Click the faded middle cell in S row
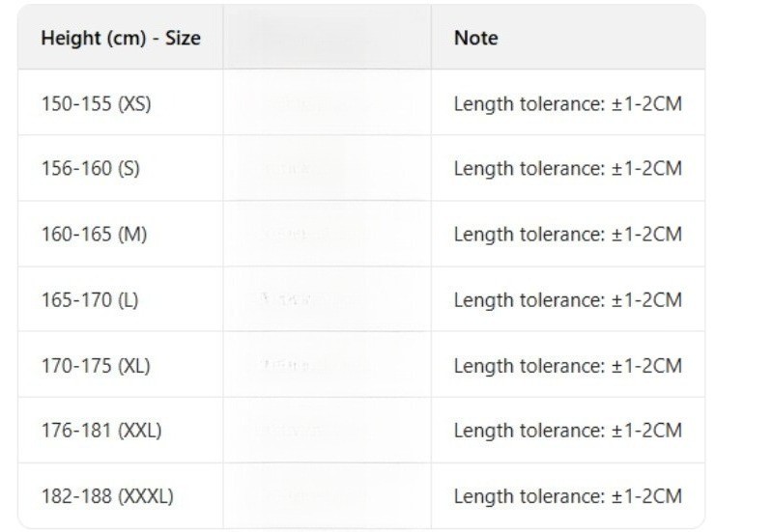Screen dimensions: 773x532 click(327, 168)
